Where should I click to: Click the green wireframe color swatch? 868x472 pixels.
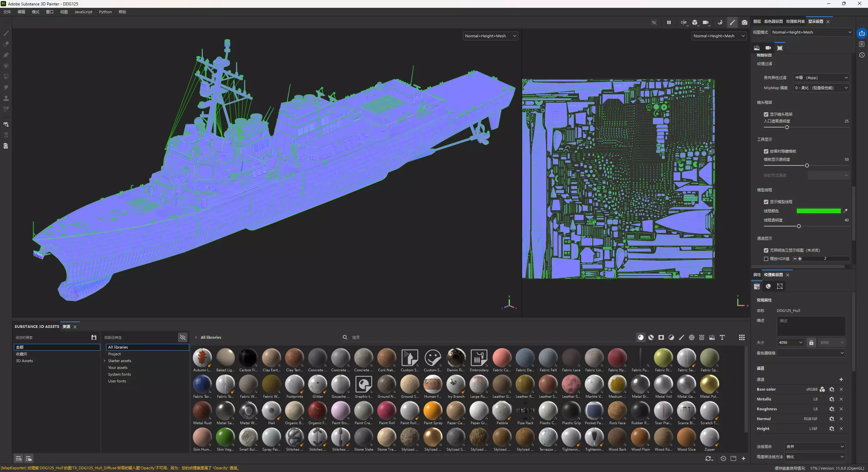818,211
